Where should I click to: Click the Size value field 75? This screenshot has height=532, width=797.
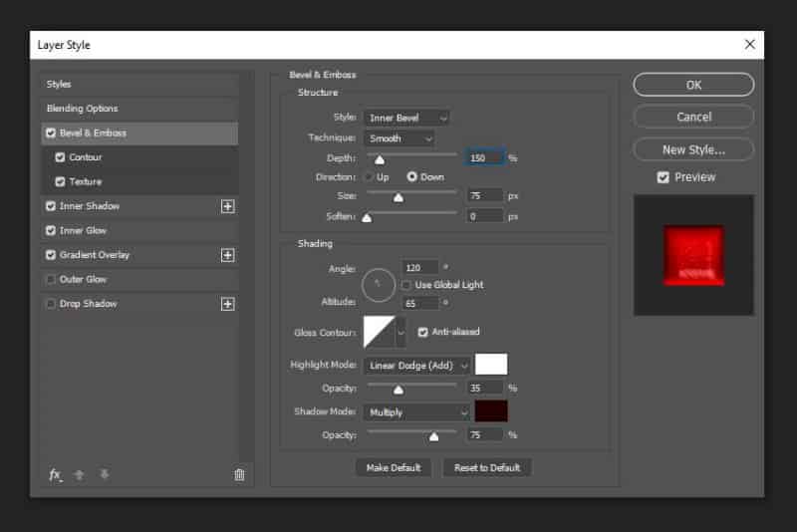[484, 195]
